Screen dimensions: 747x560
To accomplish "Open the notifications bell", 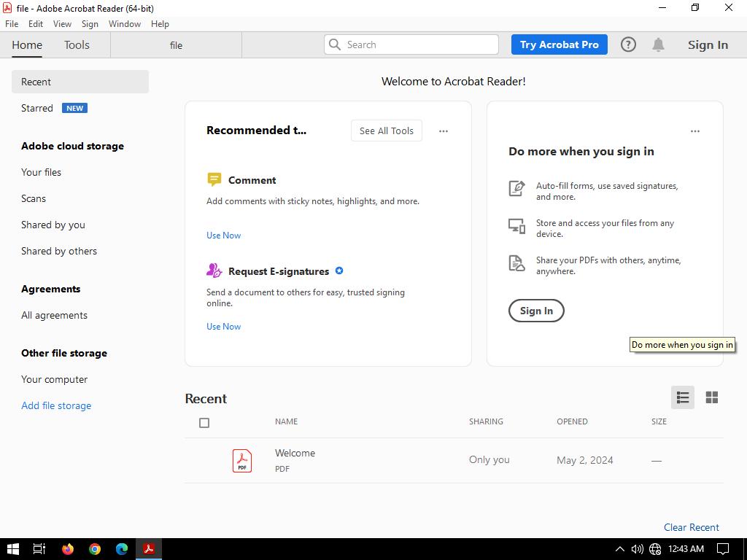I will coord(658,44).
